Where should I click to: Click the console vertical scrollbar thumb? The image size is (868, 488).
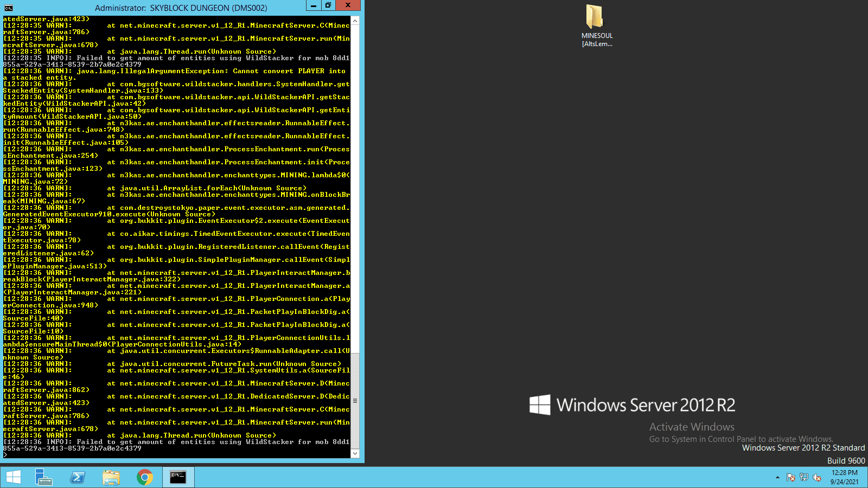355,401
